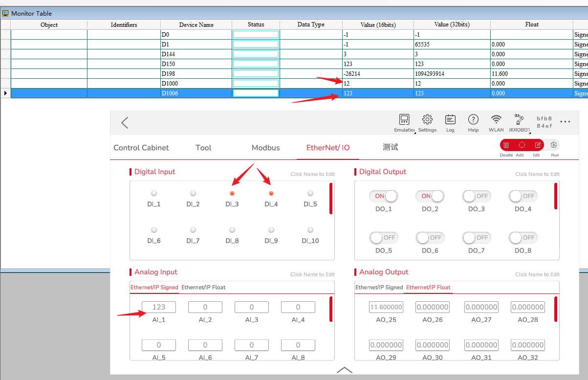Viewport: 588px width, 380px height.
Task: Click the Run program icon
Action: pos(554,145)
